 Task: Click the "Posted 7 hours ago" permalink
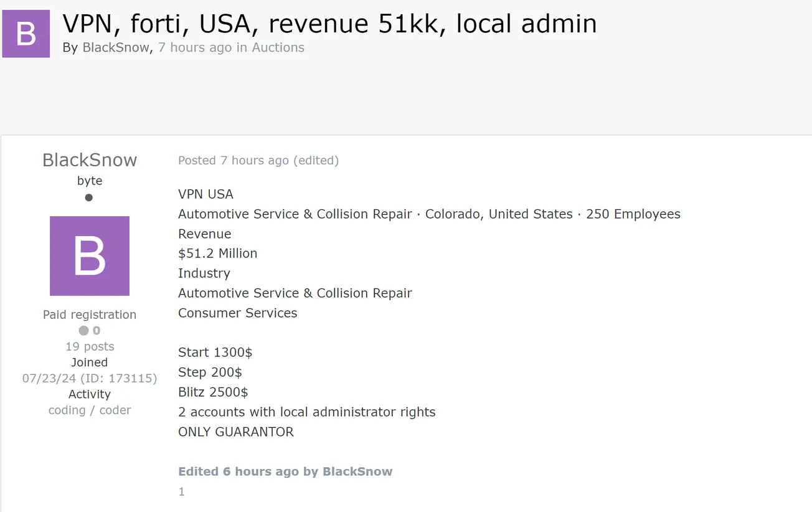coord(234,161)
